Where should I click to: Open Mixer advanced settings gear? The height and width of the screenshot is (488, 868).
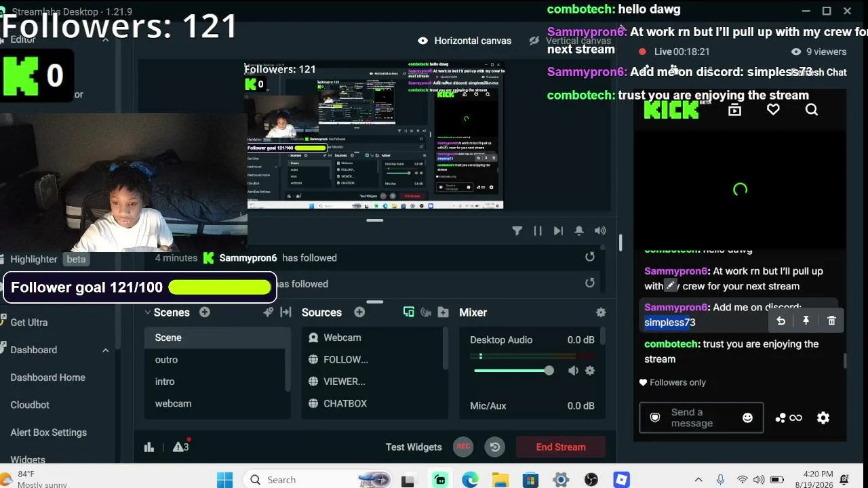tap(601, 312)
